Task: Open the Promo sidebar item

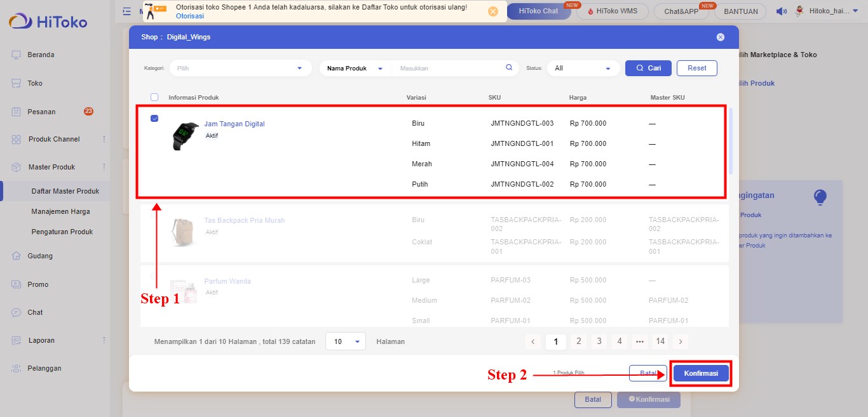Action: [x=37, y=284]
